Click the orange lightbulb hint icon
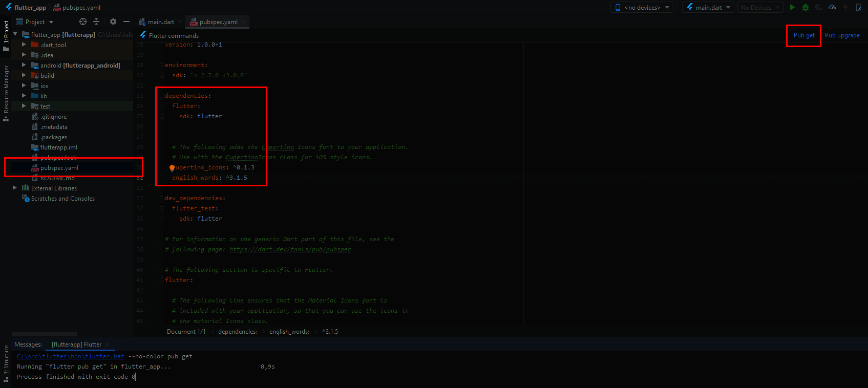Screen dimensions: 868x388 pyautogui.click(x=172, y=168)
